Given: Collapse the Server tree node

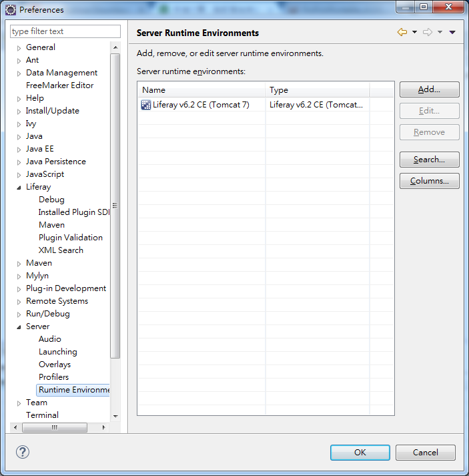Looking at the screenshot, I should coord(19,327).
